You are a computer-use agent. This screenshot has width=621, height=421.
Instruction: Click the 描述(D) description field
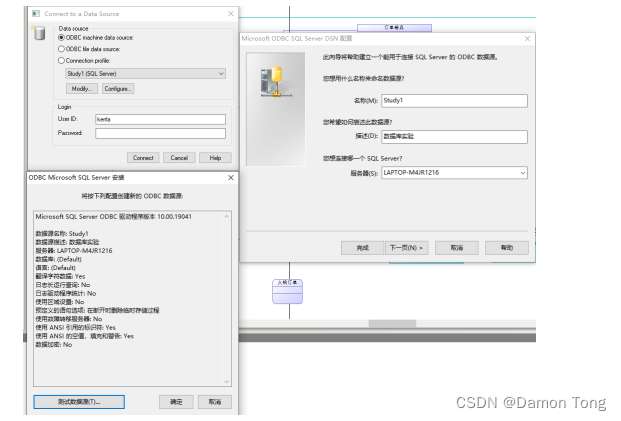[x=454, y=137]
